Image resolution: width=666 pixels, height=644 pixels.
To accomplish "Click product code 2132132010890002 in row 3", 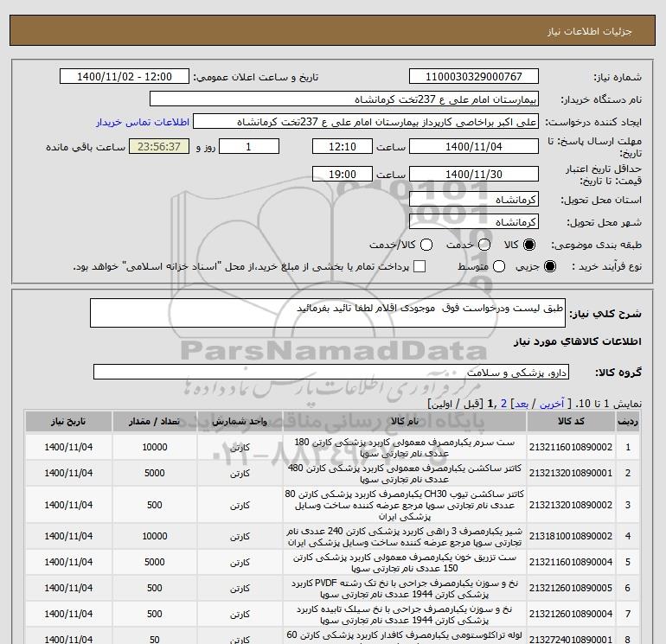I will (571, 505).
